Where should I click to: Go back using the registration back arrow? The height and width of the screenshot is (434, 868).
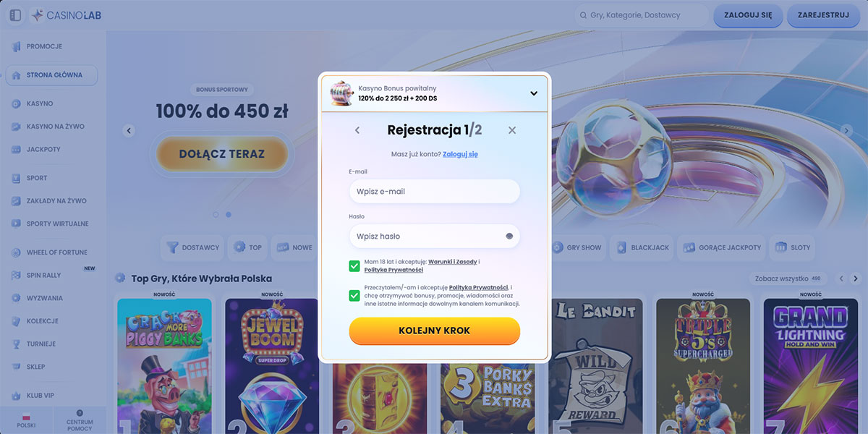pos(357,130)
